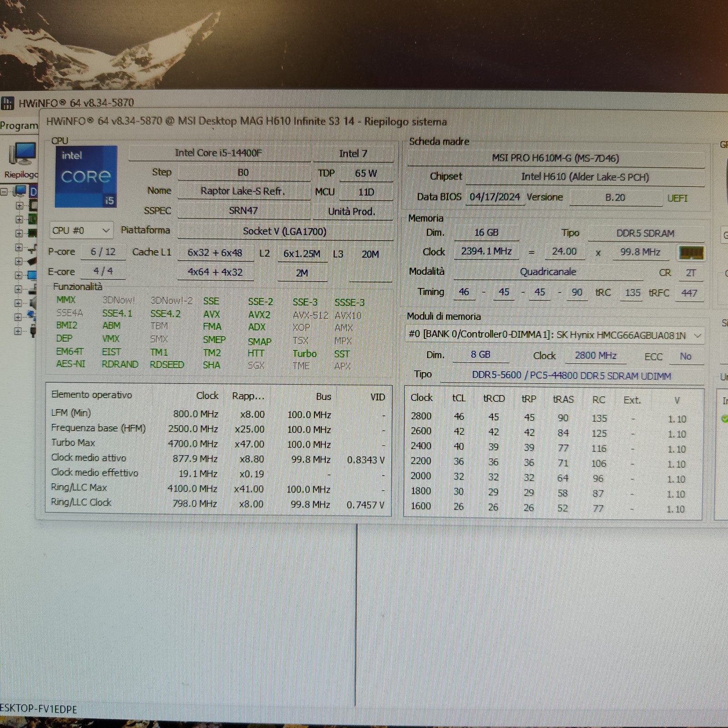Click the processor name Intel Core i5-14400F
The image size is (728, 728).
click(x=219, y=153)
